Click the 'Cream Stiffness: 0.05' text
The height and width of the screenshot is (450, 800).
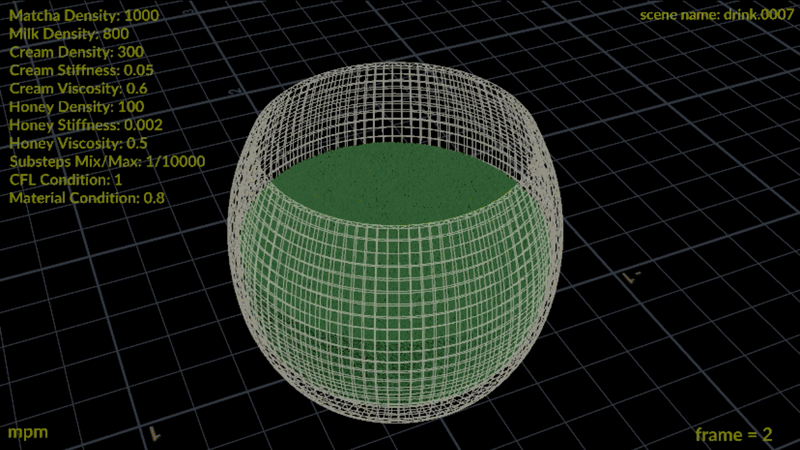81,70
